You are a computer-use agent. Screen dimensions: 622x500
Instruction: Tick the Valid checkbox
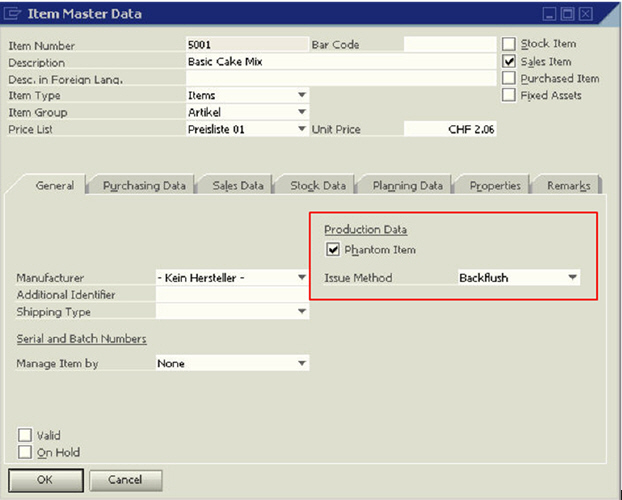pos(25,435)
